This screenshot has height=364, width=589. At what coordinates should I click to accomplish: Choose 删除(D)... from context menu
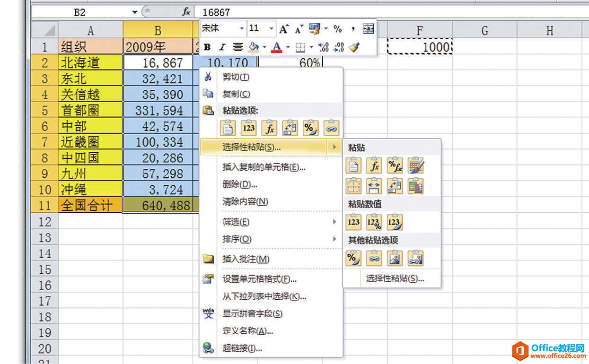(271, 184)
